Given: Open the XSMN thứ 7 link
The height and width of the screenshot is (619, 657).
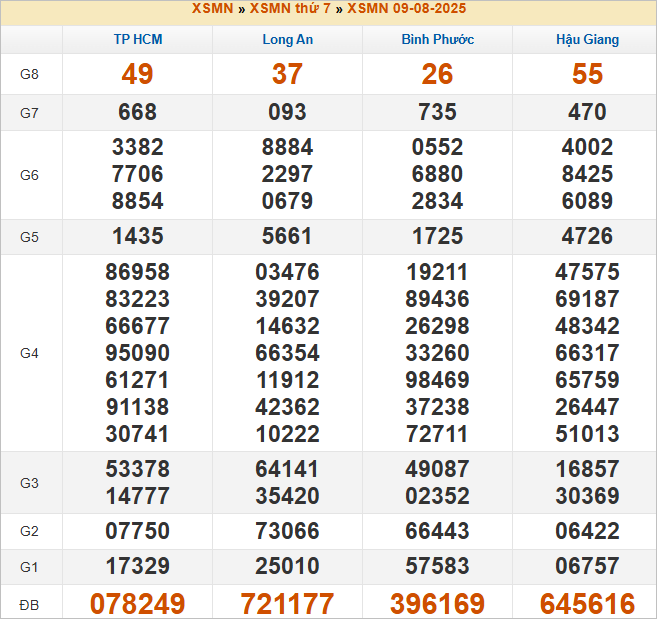Looking at the screenshot, I should tap(290, 9).
